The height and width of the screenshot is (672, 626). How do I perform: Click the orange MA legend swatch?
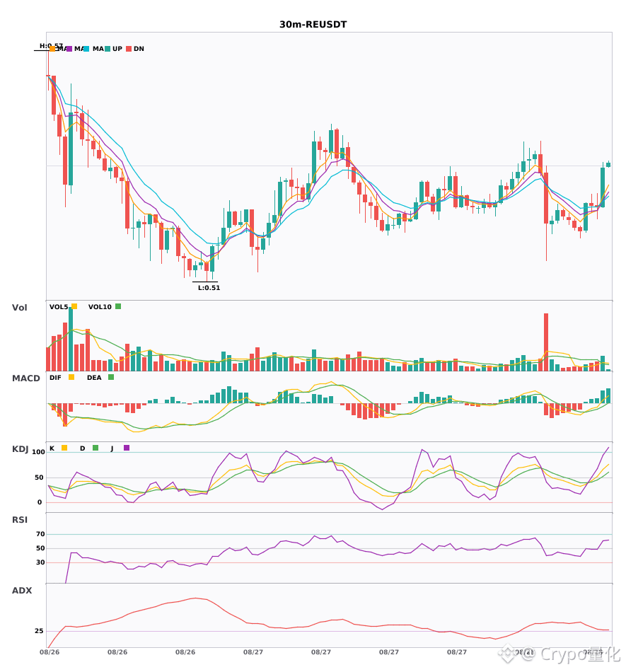(52, 49)
